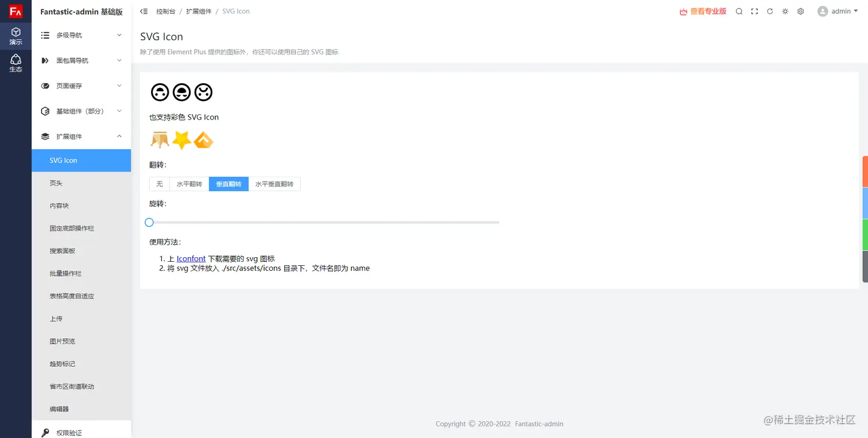This screenshot has width=868, height=438.
Task: Collapse sidebar with the menu fold icon
Action: point(144,11)
